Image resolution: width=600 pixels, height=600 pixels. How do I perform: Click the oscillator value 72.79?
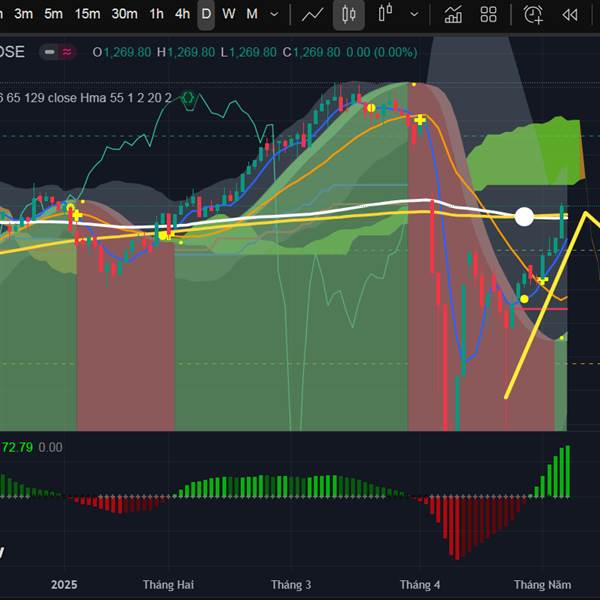17,447
